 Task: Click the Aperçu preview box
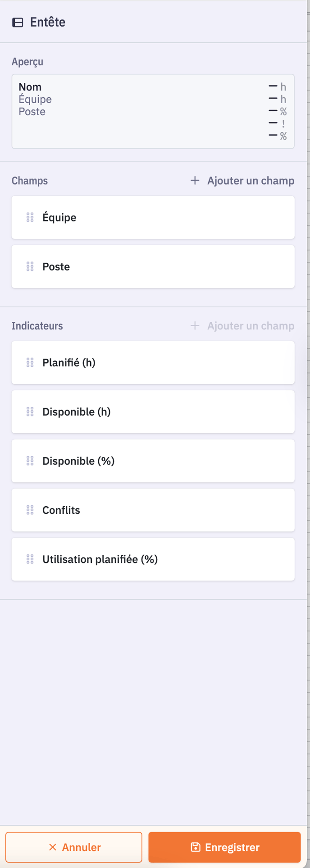tap(153, 111)
